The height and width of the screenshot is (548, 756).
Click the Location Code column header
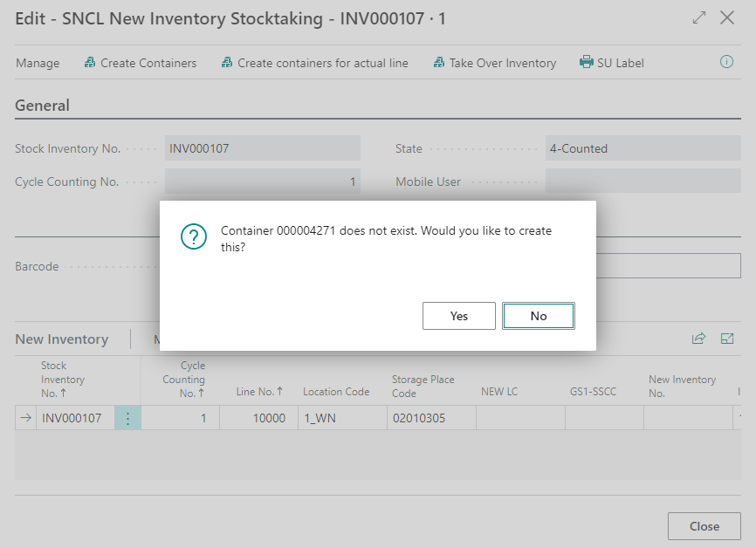click(335, 393)
